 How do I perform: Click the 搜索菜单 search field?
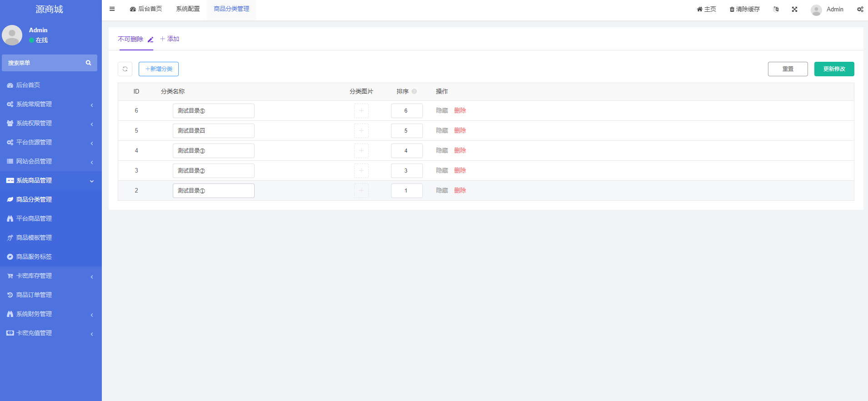pyautogui.click(x=43, y=63)
